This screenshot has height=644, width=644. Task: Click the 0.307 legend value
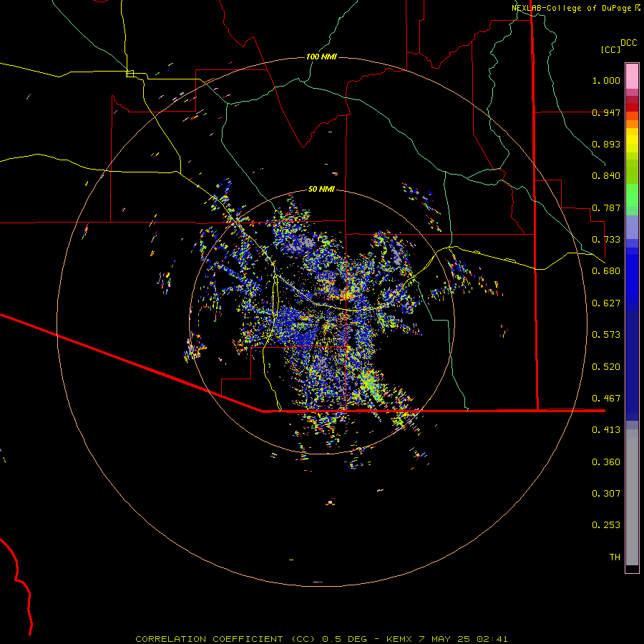coord(606,494)
